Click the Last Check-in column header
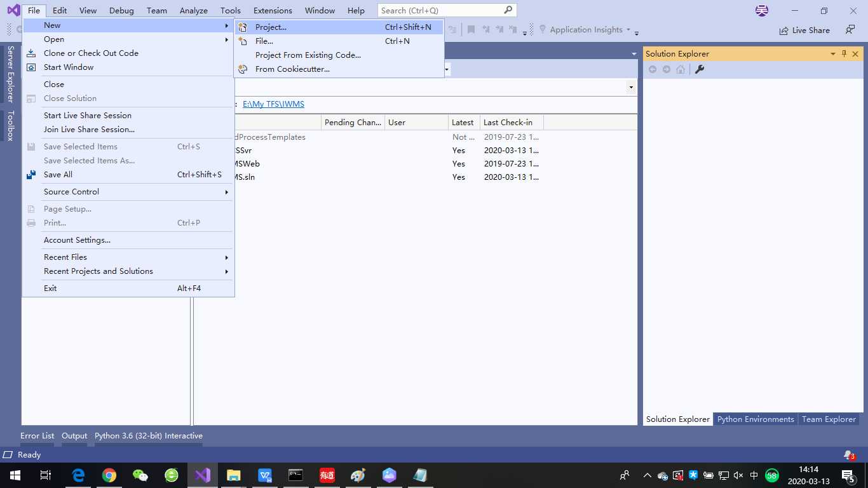The width and height of the screenshot is (868, 488). pos(512,123)
